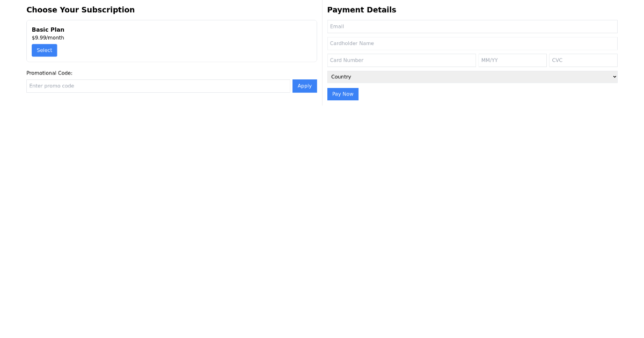Click the Select button for Basic Plan

coord(44,50)
